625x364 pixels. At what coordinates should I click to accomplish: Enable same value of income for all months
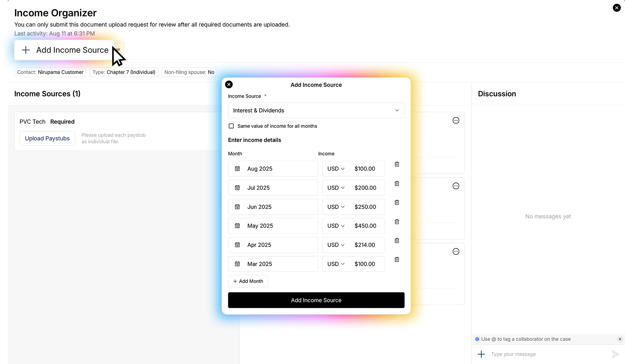pos(231,126)
